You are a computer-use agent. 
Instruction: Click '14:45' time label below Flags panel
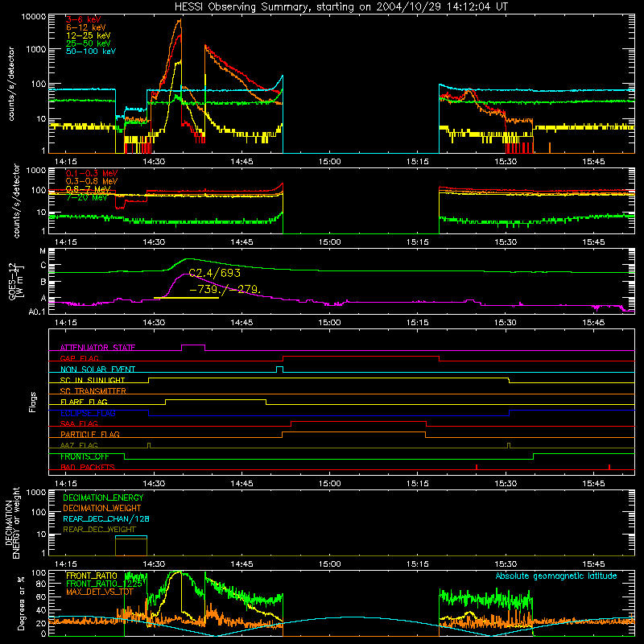(x=242, y=484)
